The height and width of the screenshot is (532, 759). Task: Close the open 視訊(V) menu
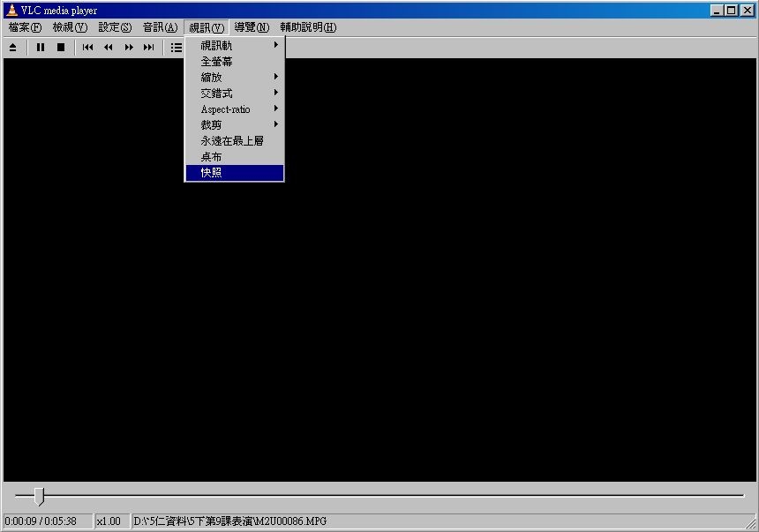coord(207,27)
